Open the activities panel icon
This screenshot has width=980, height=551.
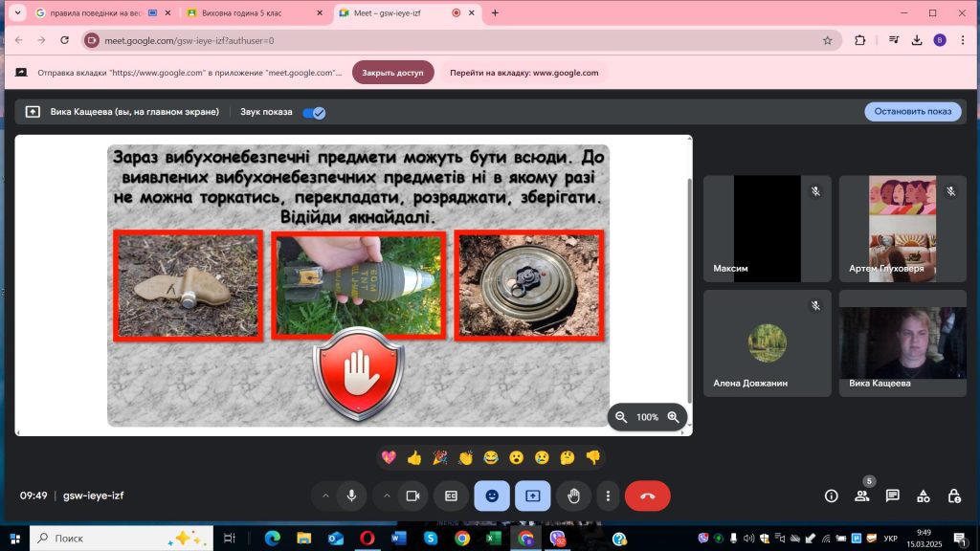coord(924,496)
